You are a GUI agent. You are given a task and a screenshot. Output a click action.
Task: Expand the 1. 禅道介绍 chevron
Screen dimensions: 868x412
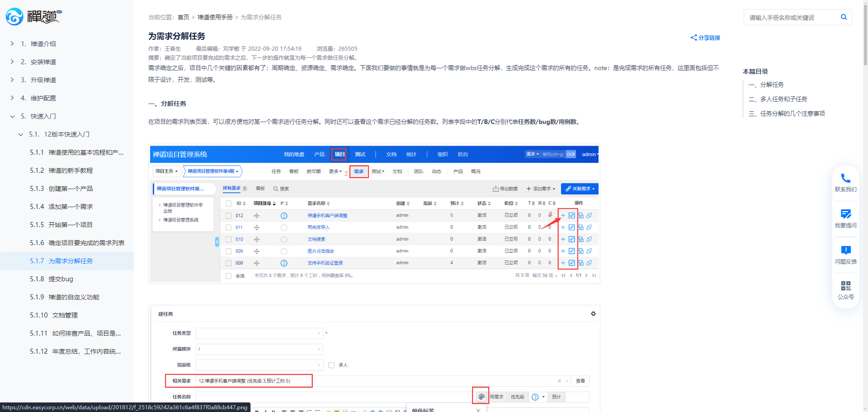point(12,43)
